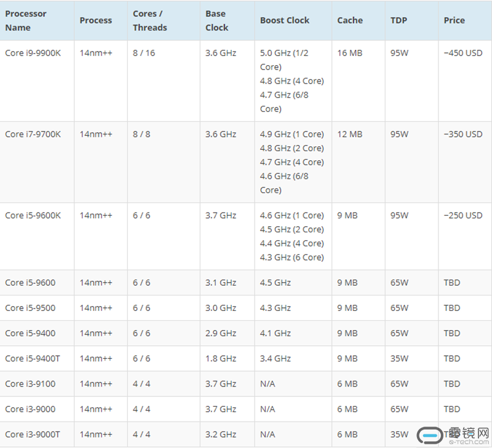Click the 8 / 16 cores value
Image resolution: width=492 pixels, height=448 pixels.
click(144, 53)
